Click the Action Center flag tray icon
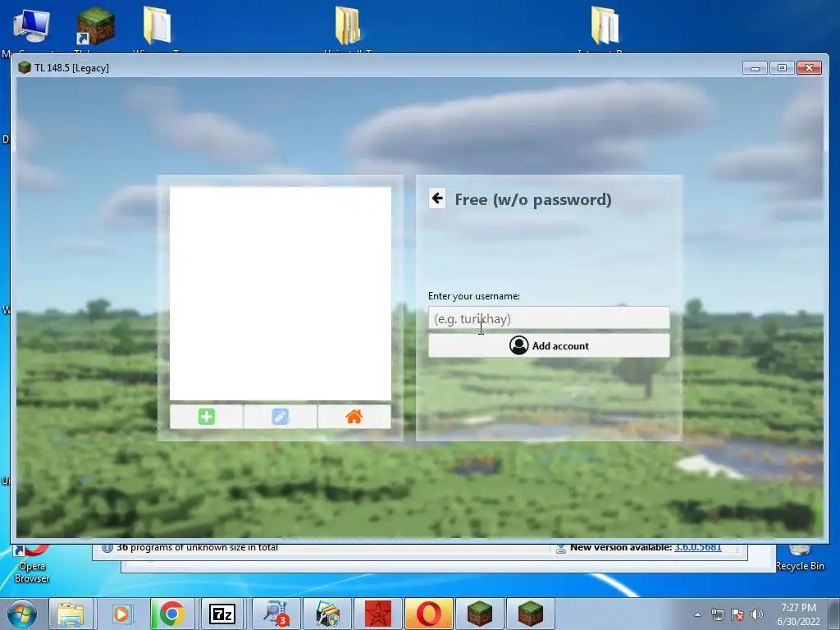 737,614
